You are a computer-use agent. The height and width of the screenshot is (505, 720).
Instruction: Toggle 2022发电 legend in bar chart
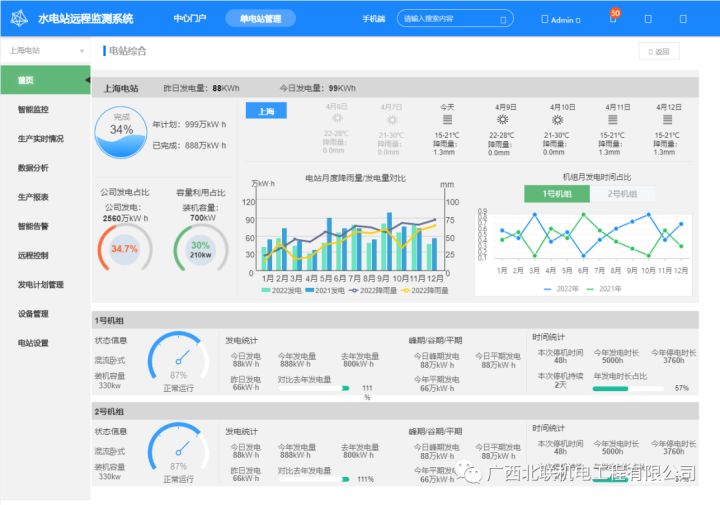[281, 290]
